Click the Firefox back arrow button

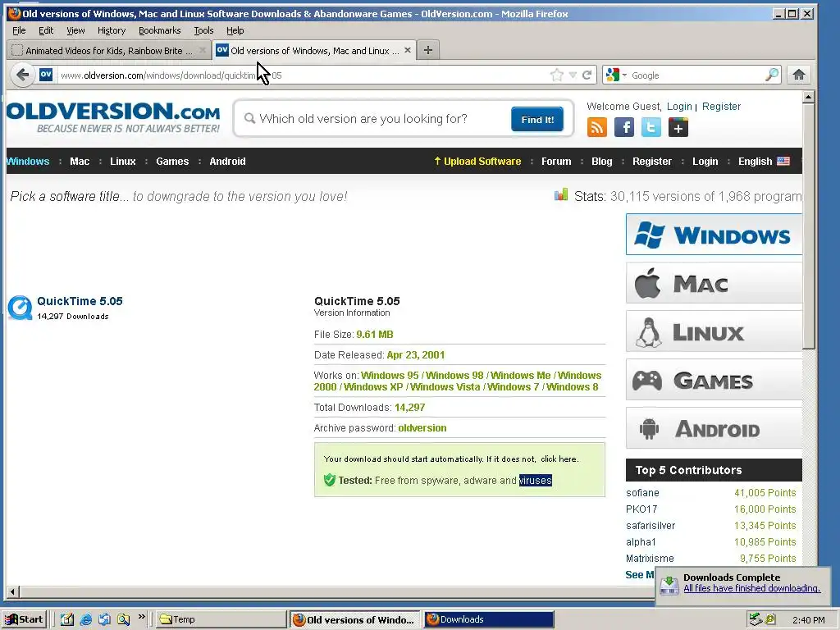point(22,75)
